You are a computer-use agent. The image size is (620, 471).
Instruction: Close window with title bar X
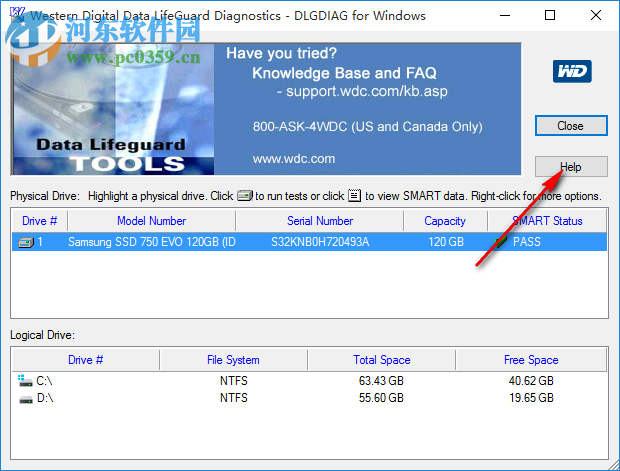[x=596, y=15]
